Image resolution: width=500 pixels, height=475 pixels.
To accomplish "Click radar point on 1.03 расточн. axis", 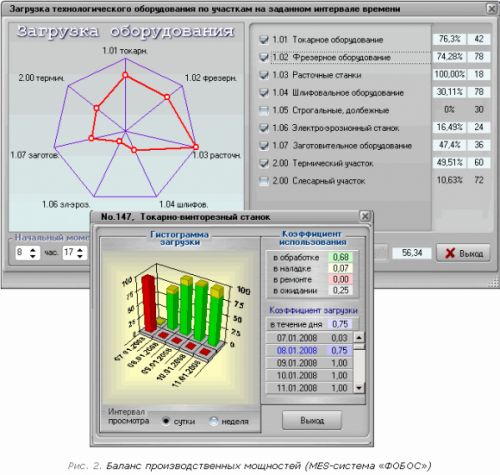I will (x=196, y=147).
